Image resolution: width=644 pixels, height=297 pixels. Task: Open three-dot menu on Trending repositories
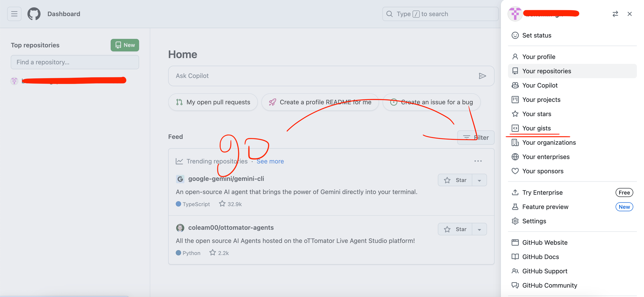click(x=478, y=161)
